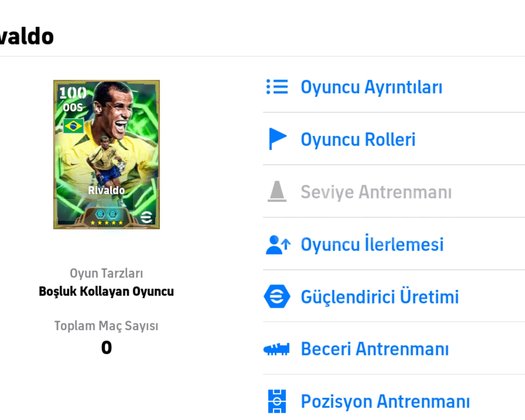Click the Brazil flag on the card
Image resolution: width=525 pixels, height=420 pixels.
pos(74,126)
